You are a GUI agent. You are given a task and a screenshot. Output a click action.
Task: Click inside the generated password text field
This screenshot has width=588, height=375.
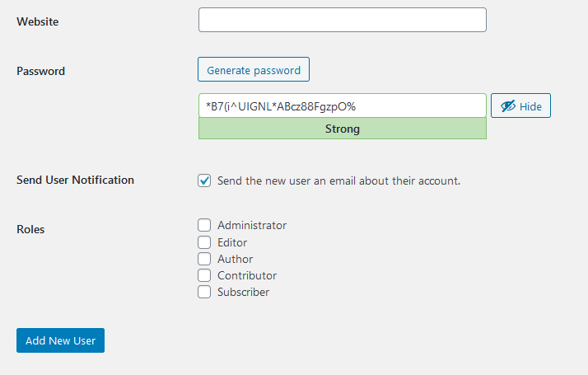(x=342, y=105)
